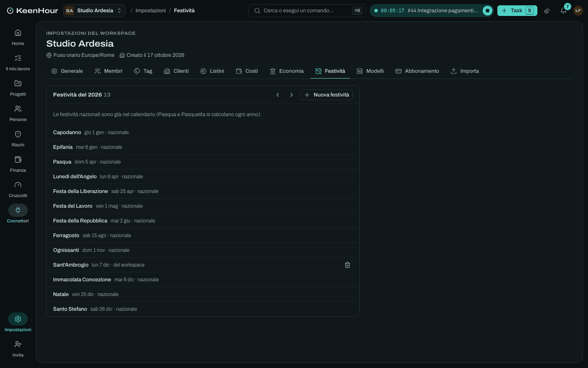Open the Progetti section
This screenshot has width=588, height=368.
click(18, 88)
